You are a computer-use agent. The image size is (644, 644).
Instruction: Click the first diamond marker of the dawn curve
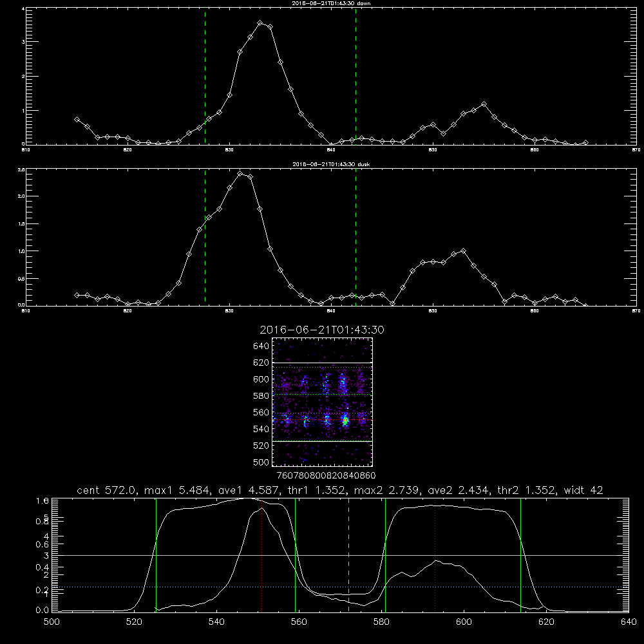77,120
